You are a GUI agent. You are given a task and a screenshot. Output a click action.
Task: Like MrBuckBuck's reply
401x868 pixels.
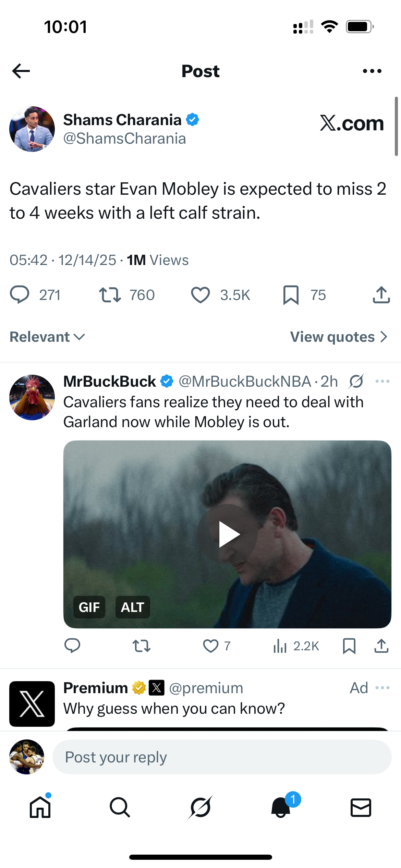(x=211, y=646)
